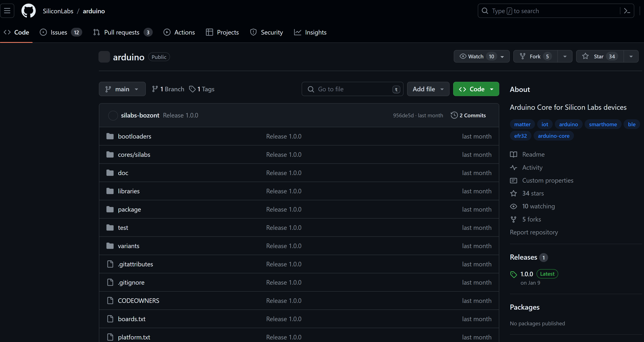The image size is (644, 342).
Task: Open the 2 Commits history link
Action: [x=468, y=115]
